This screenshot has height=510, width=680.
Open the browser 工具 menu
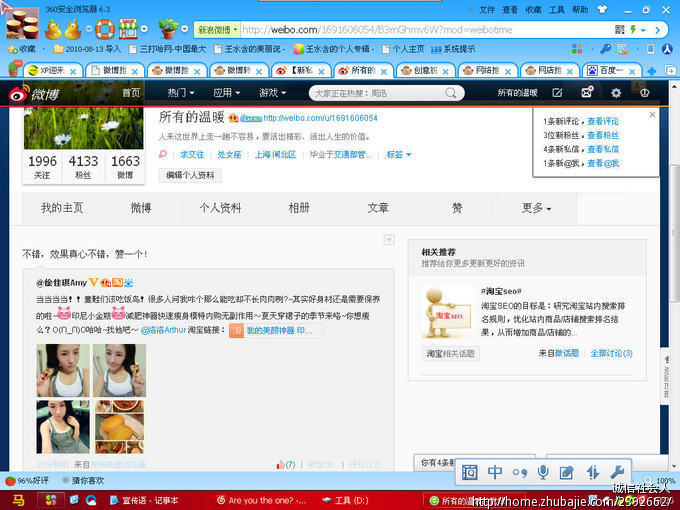[x=557, y=10]
